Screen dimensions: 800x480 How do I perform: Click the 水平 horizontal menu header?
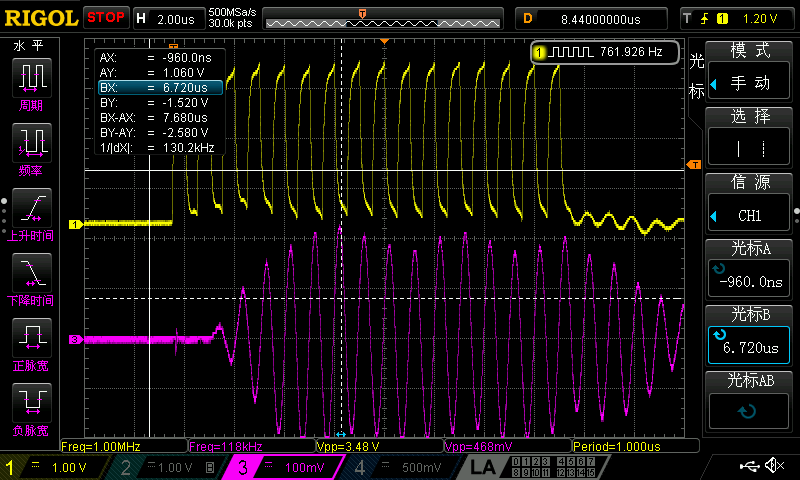(x=29, y=46)
